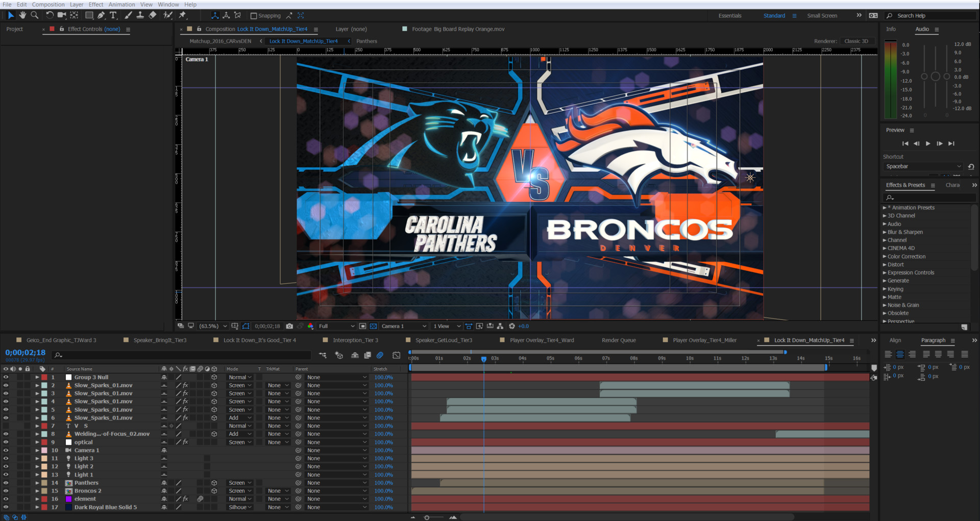
Task: Select the Puppet Pin tool
Action: coord(182,15)
